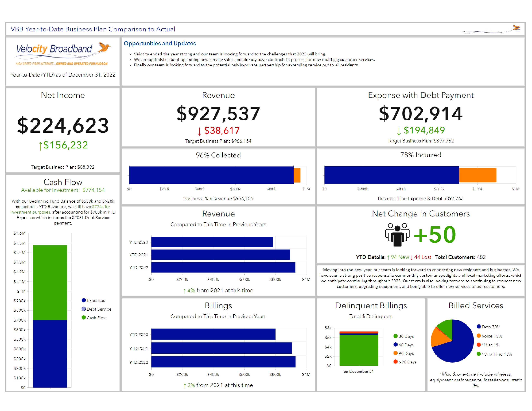Viewport: 532px width, 411px height.
Task: Select YTD 2020 bar in Revenue chart
Action: 212,242
